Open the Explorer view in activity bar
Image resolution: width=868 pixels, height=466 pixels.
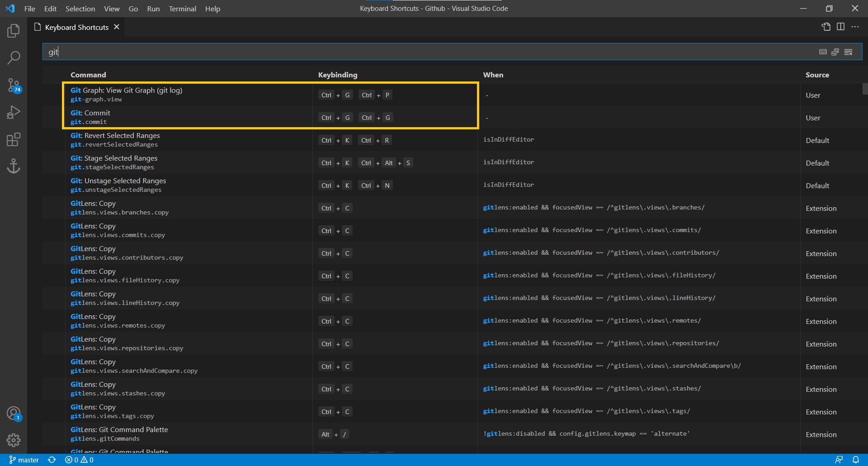[14, 31]
